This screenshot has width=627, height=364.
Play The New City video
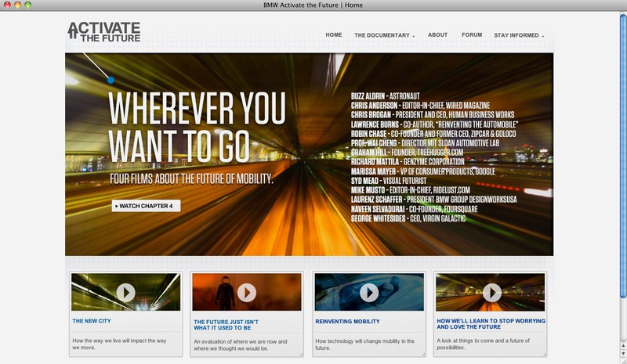coord(125,293)
